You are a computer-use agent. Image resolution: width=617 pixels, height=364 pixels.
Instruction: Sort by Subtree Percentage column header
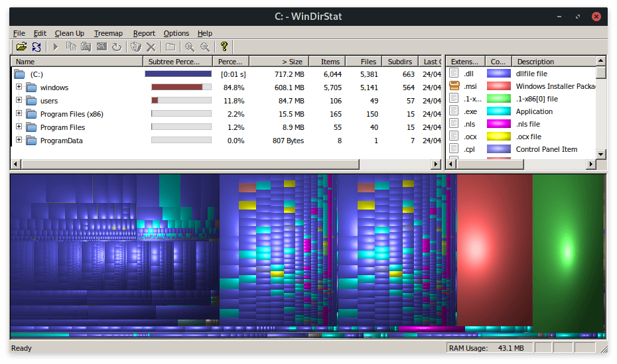(178, 62)
